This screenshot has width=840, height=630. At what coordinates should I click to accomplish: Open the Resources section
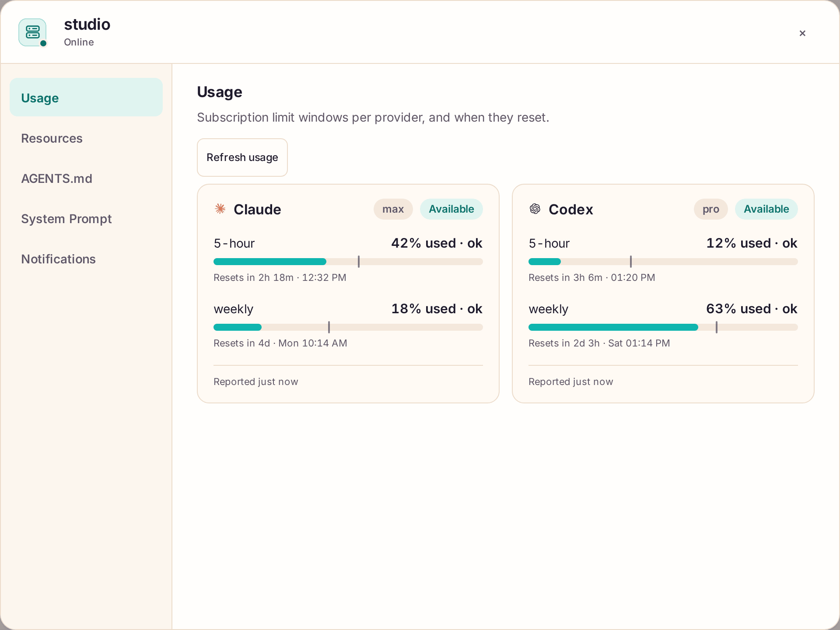pyautogui.click(x=86, y=138)
